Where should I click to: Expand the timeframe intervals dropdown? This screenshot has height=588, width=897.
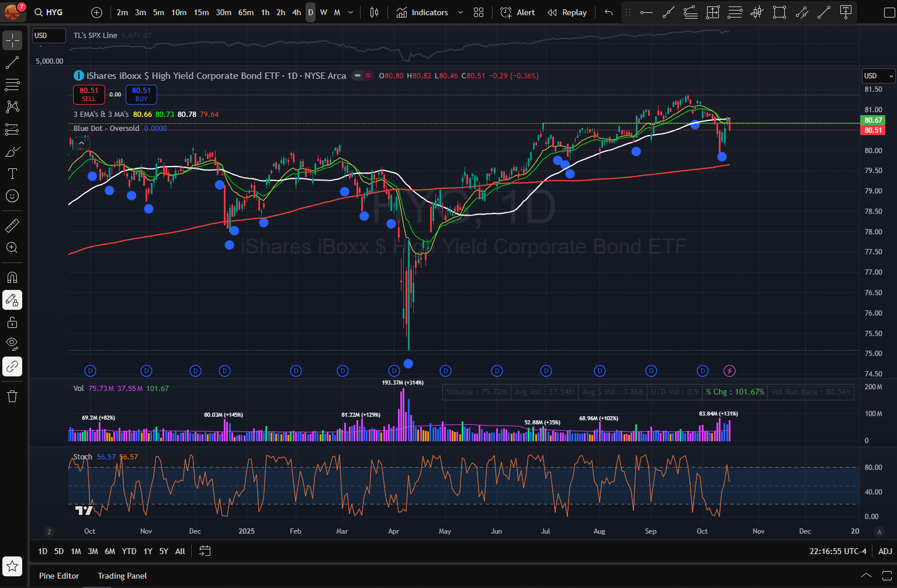(x=351, y=12)
